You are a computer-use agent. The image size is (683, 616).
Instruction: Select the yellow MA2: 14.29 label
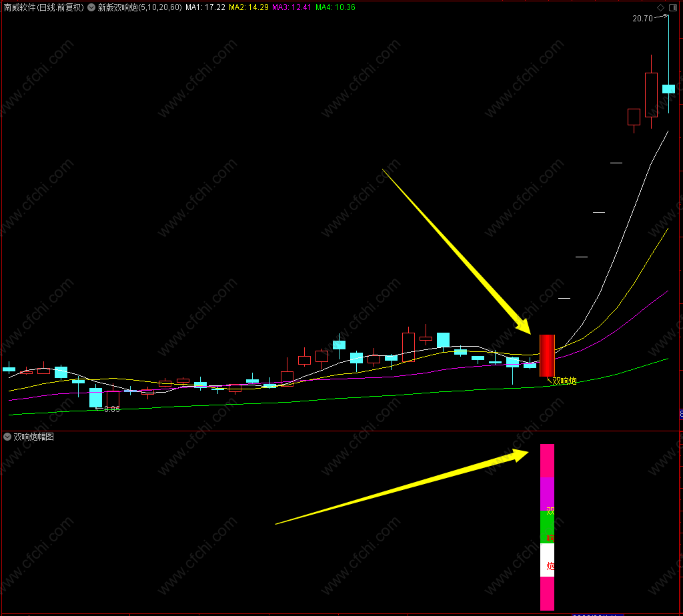[249, 7]
